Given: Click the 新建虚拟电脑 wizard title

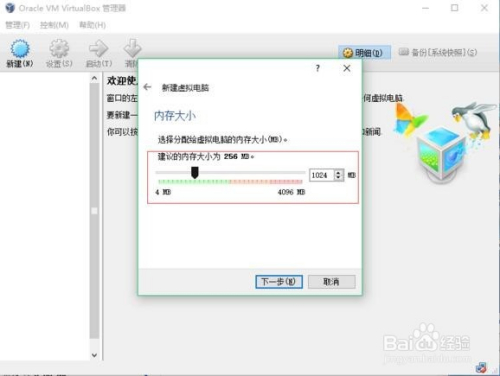Looking at the screenshot, I should pyautogui.click(x=185, y=88).
